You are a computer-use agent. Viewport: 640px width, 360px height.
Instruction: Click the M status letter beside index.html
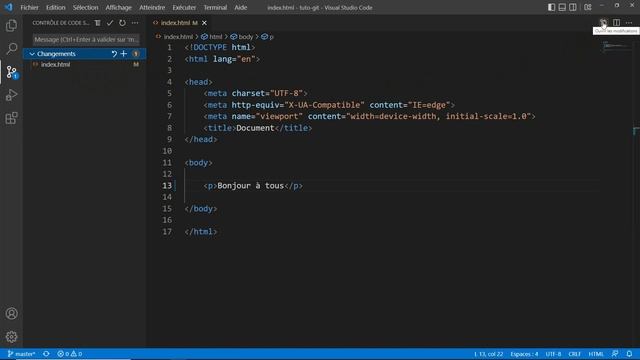coord(136,64)
